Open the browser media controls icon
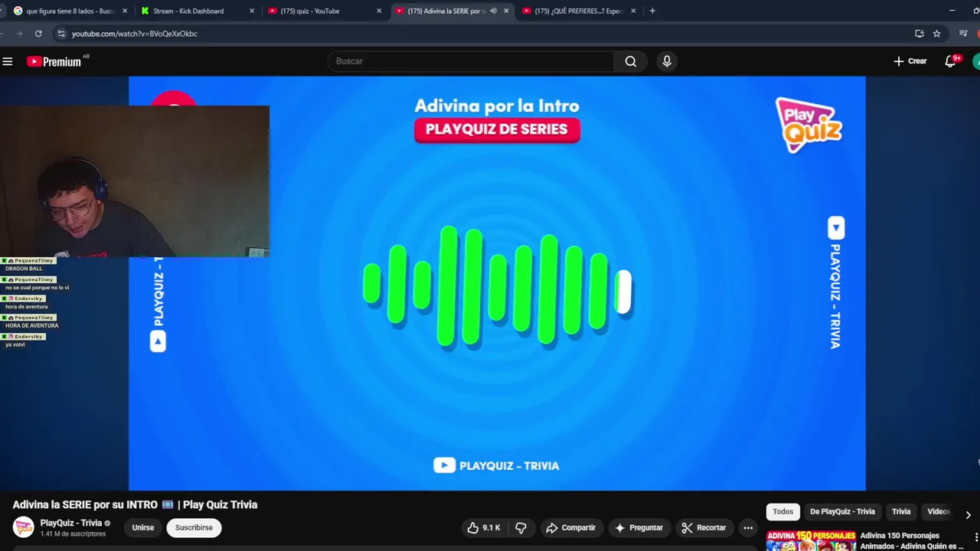The height and width of the screenshot is (551, 980). (963, 34)
